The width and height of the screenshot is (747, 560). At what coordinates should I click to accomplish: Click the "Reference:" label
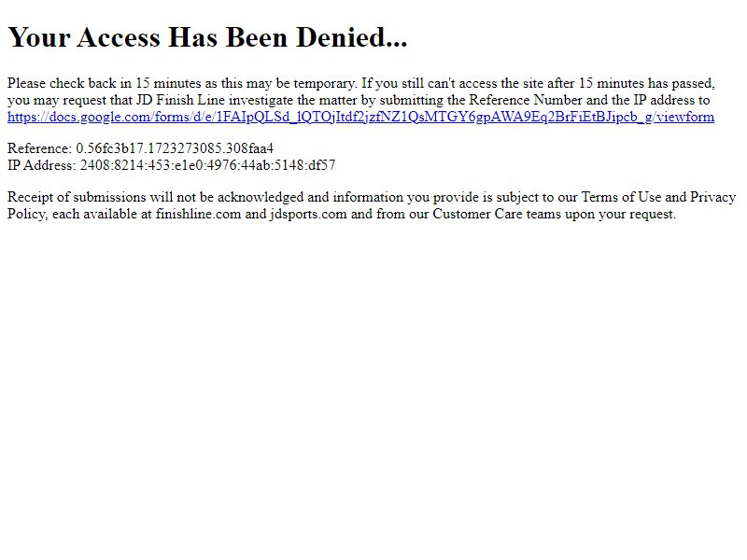39,148
